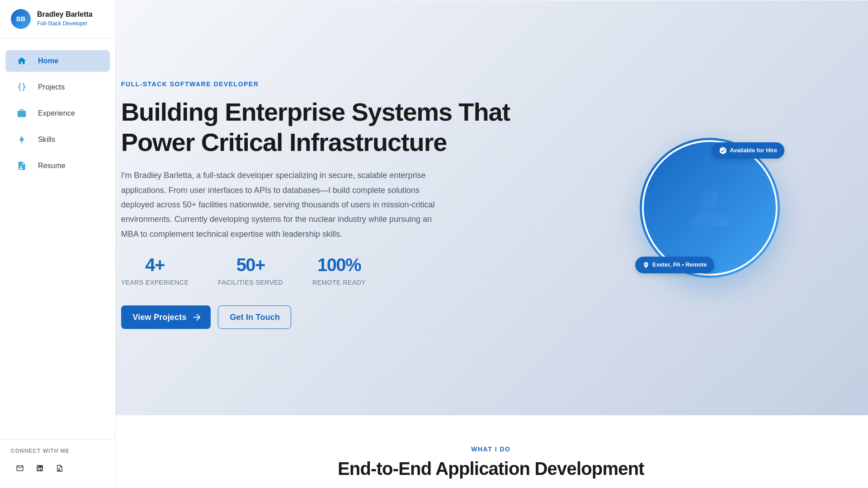Click the Available for Hire badge
868x488 pixels.
click(748, 150)
